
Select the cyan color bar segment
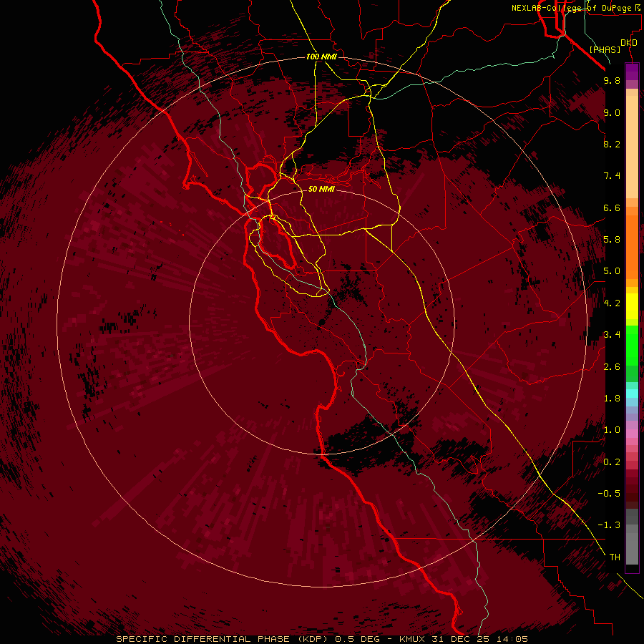coord(632,394)
